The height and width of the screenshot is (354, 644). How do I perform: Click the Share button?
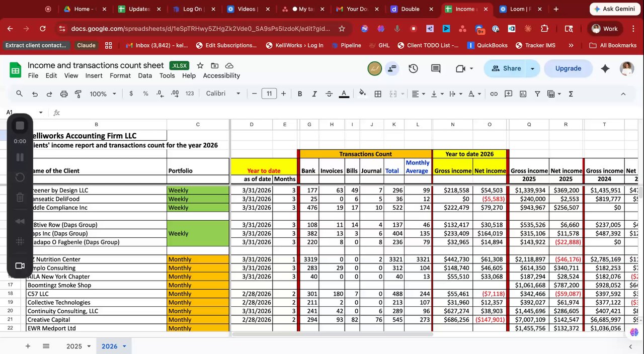pos(506,68)
